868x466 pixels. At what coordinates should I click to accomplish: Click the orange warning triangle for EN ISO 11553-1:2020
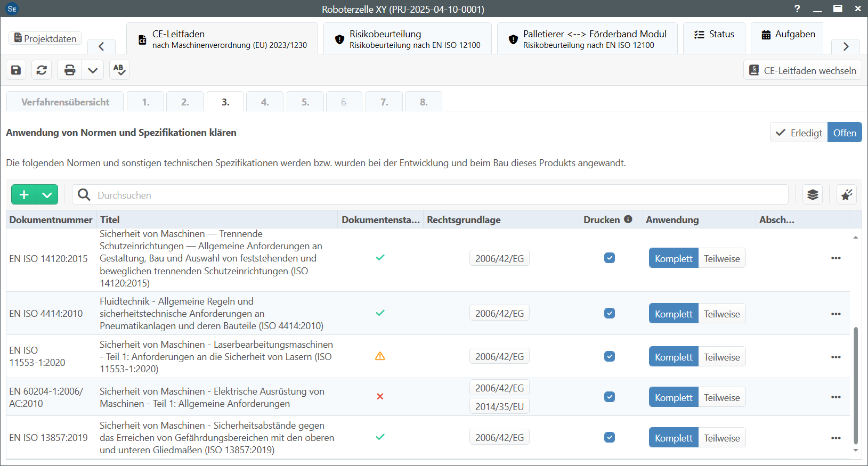[x=380, y=356]
